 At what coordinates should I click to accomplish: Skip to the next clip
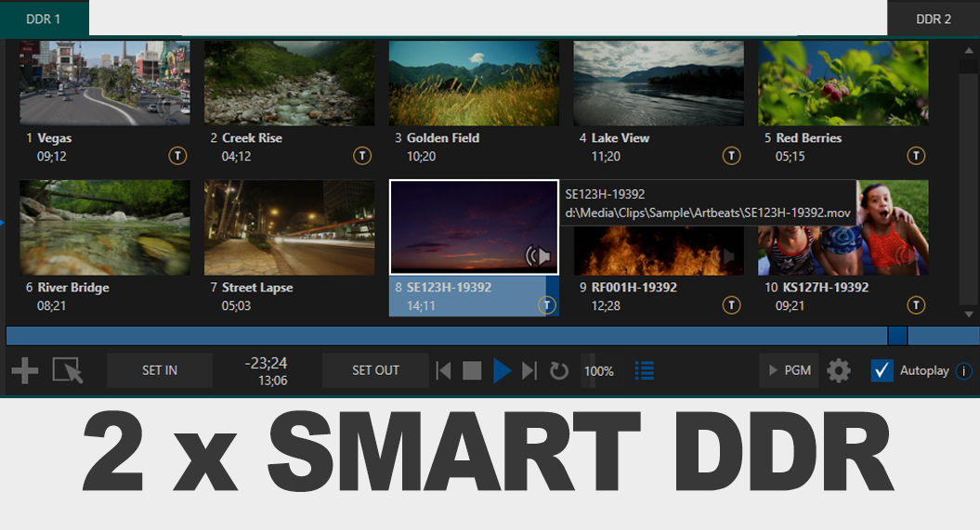click(529, 371)
